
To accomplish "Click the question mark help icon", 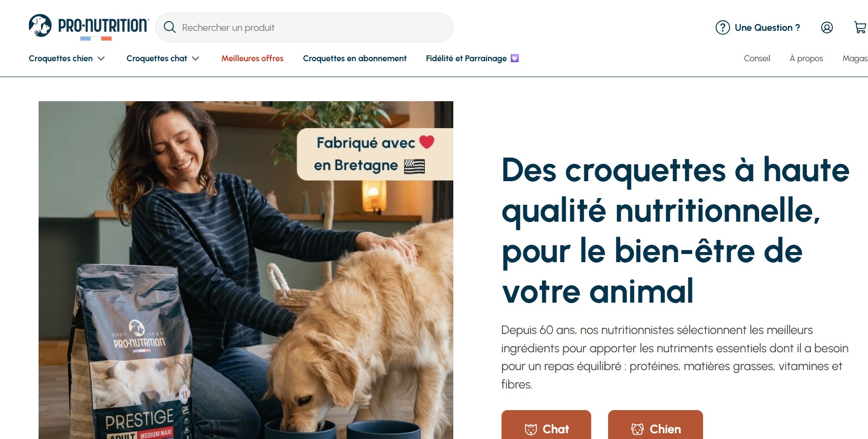I will [722, 27].
